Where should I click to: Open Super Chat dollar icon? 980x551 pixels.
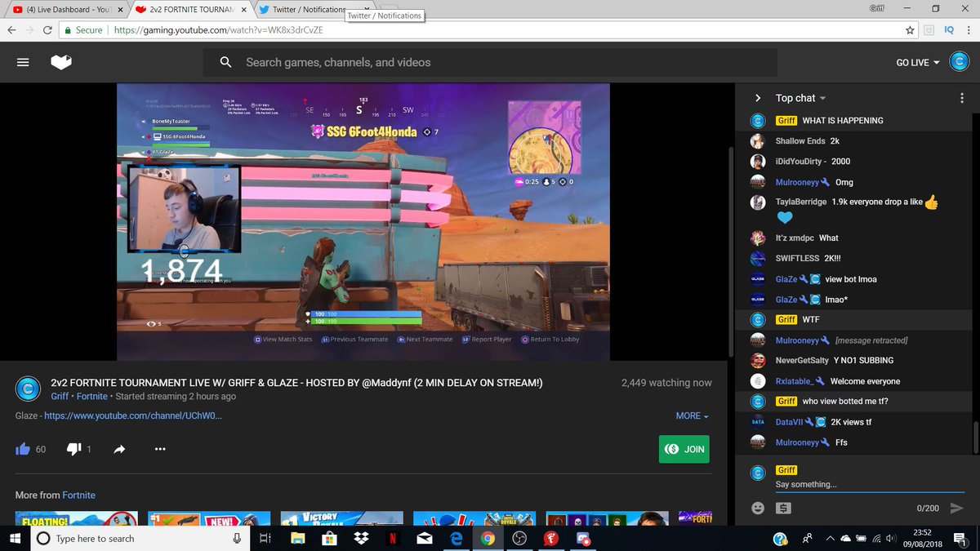(783, 508)
